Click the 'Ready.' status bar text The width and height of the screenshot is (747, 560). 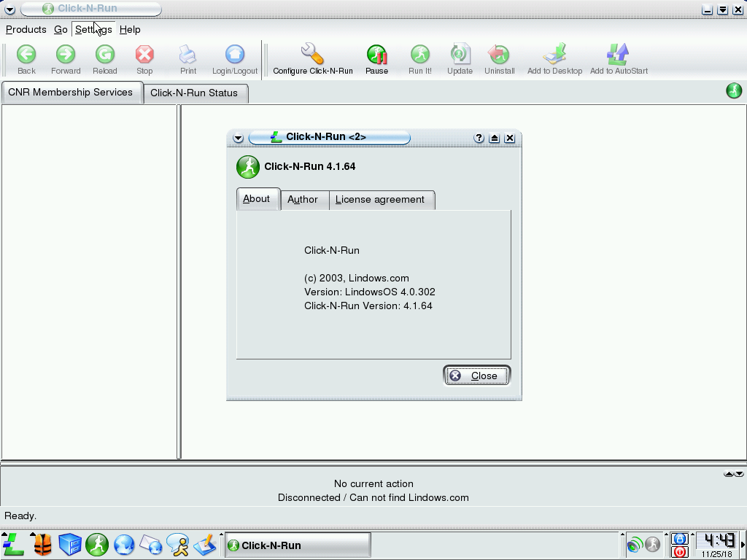point(20,516)
